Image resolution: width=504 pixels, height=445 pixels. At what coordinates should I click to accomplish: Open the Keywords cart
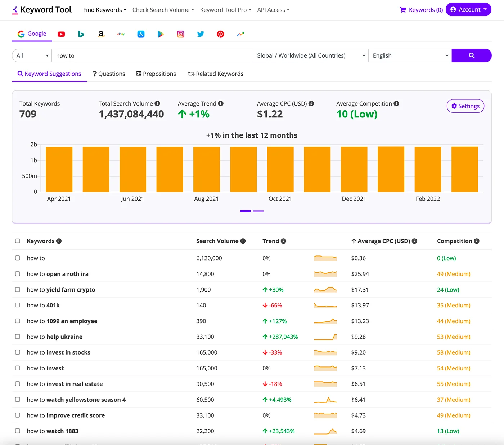click(421, 10)
